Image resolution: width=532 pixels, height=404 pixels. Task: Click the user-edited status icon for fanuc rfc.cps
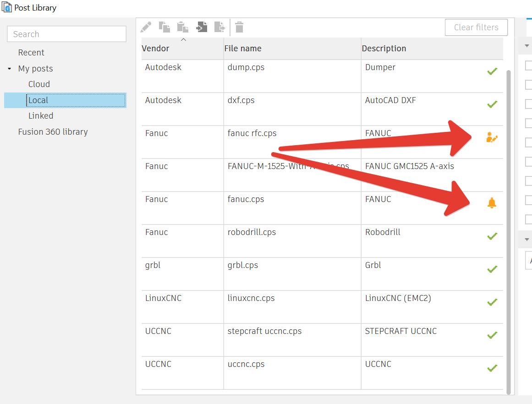pyautogui.click(x=492, y=137)
